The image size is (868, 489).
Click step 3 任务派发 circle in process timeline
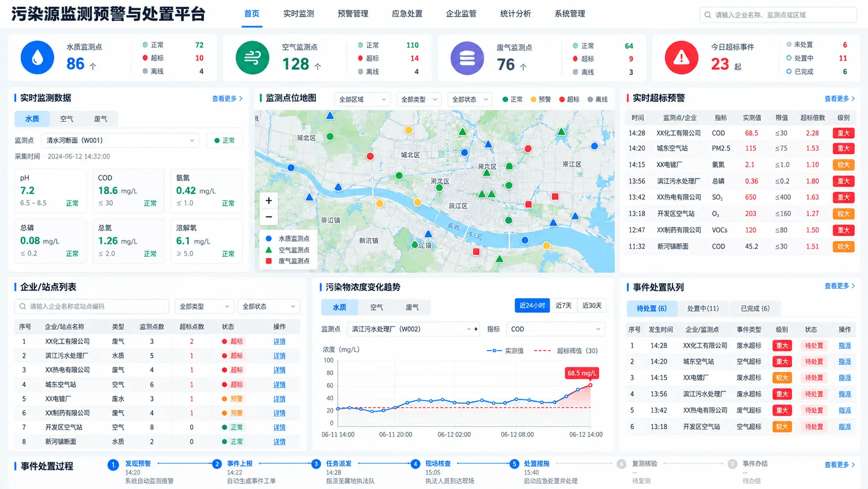[316, 465]
